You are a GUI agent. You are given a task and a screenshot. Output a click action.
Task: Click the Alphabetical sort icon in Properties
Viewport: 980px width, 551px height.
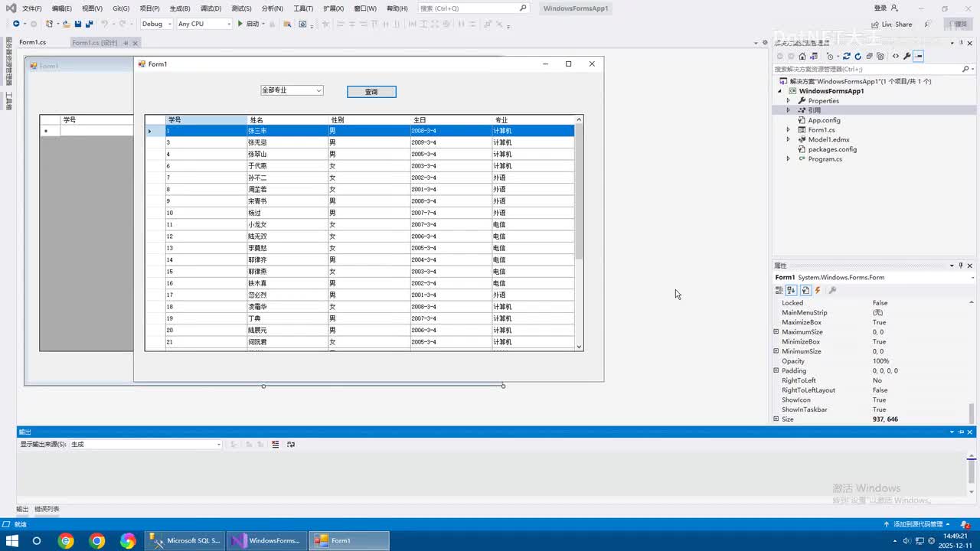coord(792,290)
